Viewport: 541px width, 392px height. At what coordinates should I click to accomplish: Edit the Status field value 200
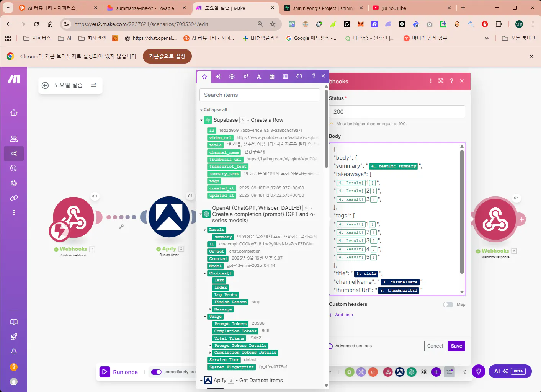397,112
